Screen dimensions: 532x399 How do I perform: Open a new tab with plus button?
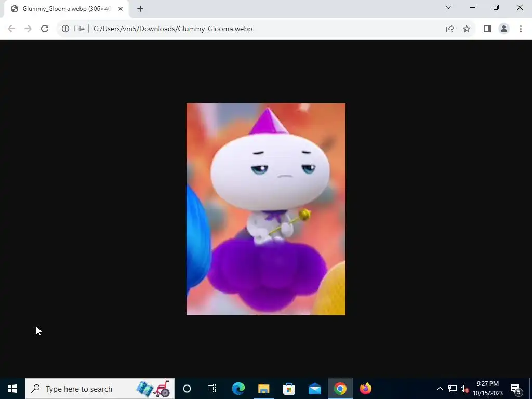click(140, 9)
